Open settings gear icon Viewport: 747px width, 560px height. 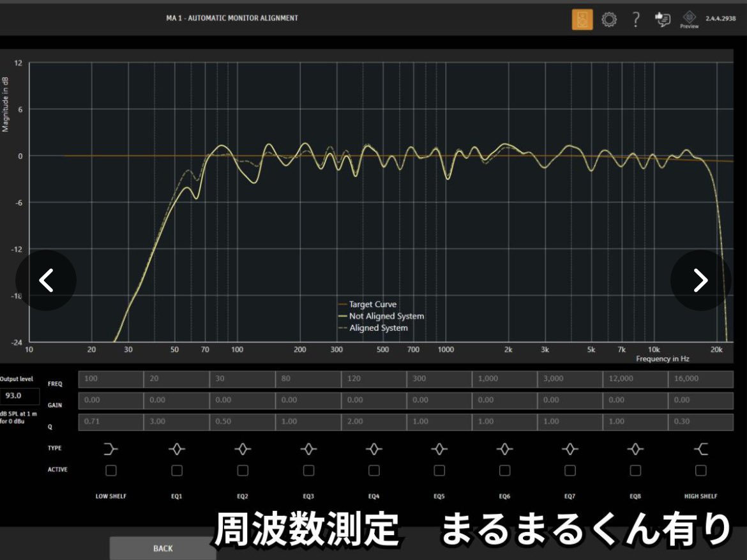[x=609, y=20]
